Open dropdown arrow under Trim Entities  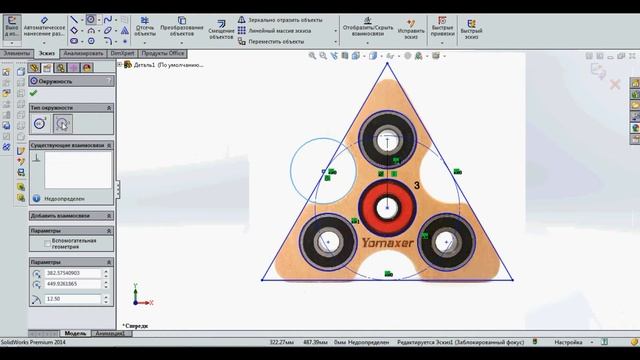(145, 43)
